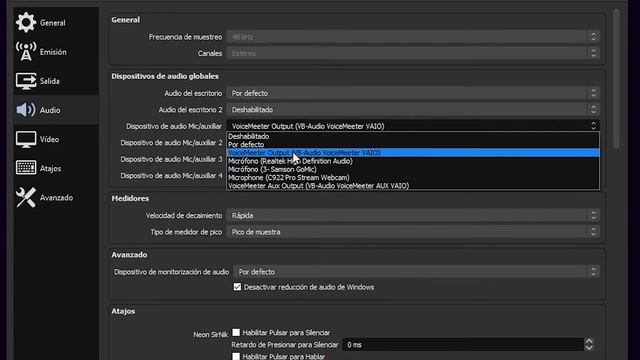Select the Salida monitor icon
This screenshot has height=360, width=640.
(x=26, y=81)
